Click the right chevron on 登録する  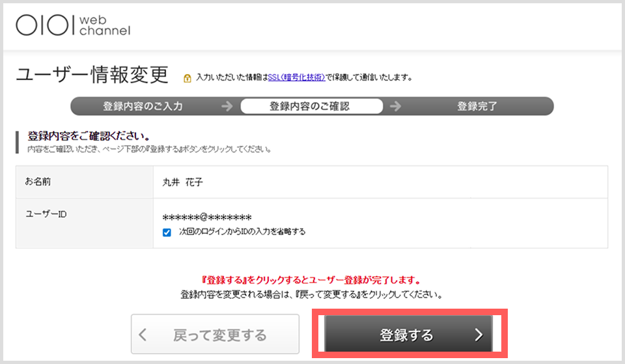pos(479,335)
